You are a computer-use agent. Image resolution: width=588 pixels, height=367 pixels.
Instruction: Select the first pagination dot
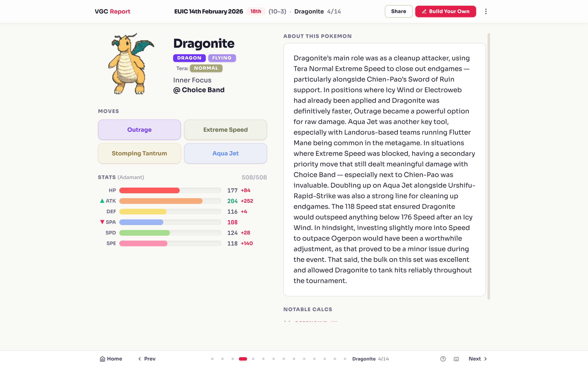pos(212,359)
